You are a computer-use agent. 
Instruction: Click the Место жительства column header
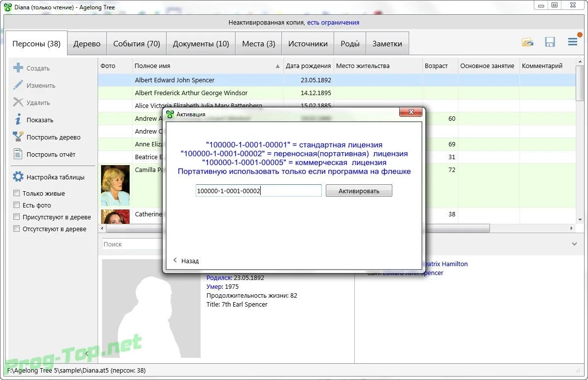pyautogui.click(x=378, y=66)
